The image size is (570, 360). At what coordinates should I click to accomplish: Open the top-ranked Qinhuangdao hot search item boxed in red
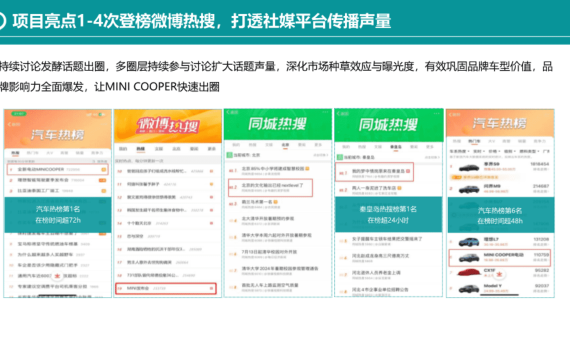coord(374,172)
